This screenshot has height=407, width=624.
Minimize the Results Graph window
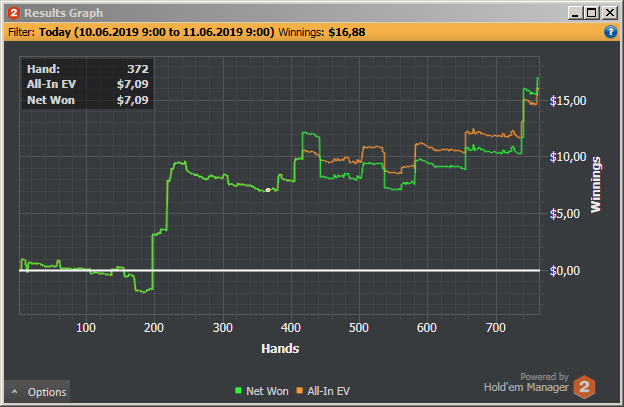point(575,13)
